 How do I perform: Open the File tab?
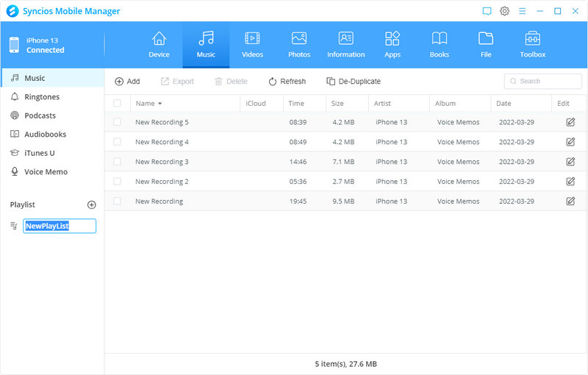pyautogui.click(x=486, y=45)
